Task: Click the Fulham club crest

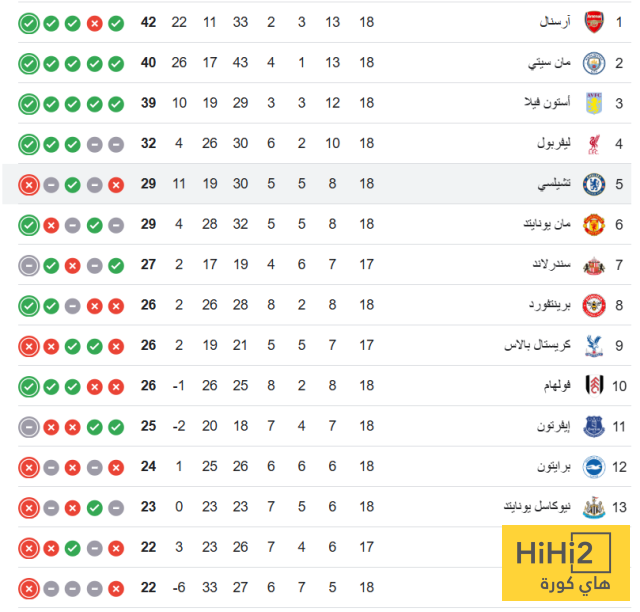Action: click(594, 386)
